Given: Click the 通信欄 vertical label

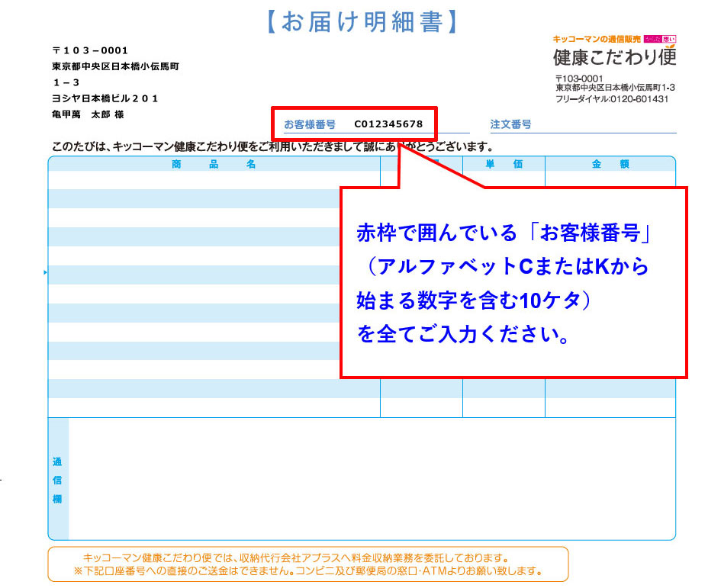Looking at the screenshot, I should 57,480.
